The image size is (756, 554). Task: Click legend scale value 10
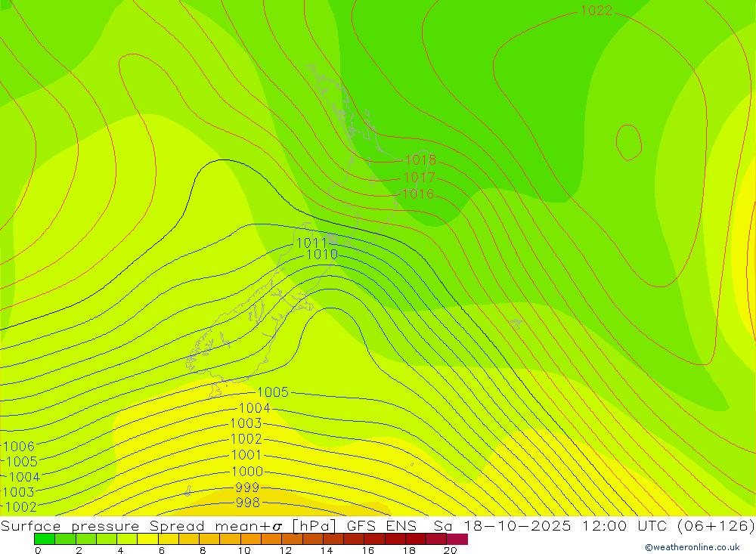244,550
